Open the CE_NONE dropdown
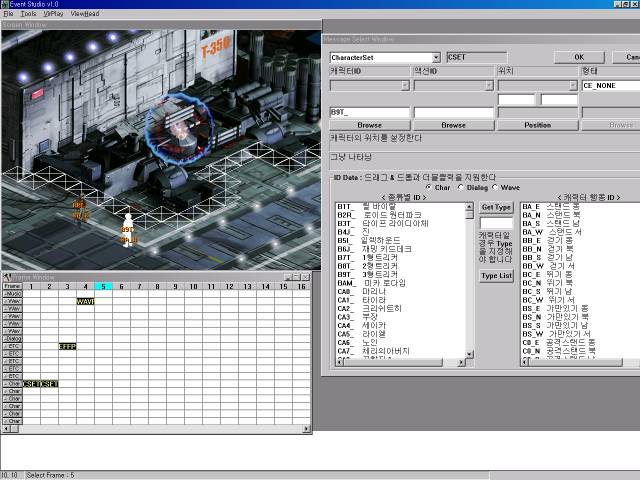 610,86
